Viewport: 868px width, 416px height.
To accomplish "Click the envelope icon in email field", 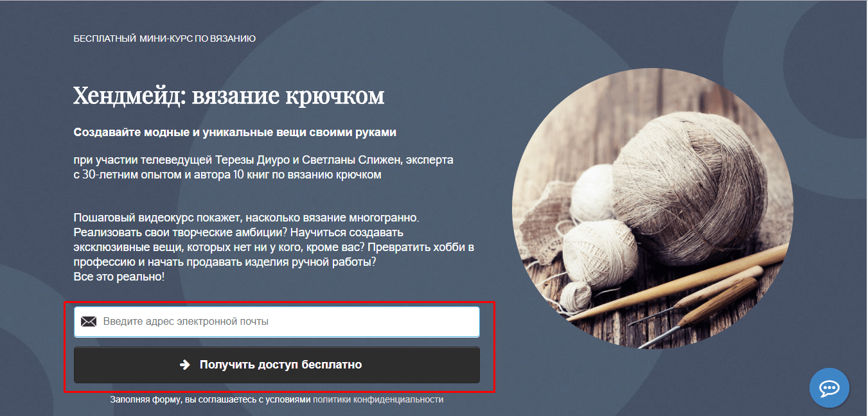I will coord(89,322).
